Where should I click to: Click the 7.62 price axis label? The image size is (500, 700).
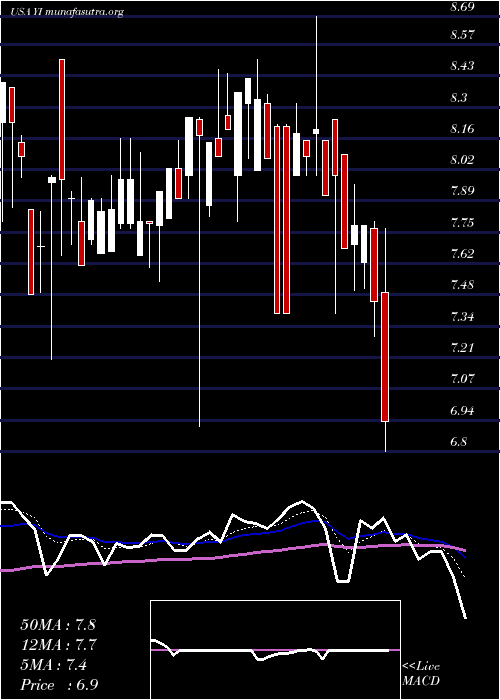(462, 254)
